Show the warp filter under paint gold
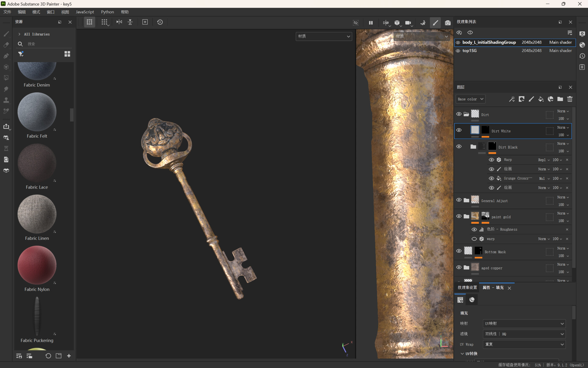The height and width of the screenshot is (368, 588). (474, 239)
